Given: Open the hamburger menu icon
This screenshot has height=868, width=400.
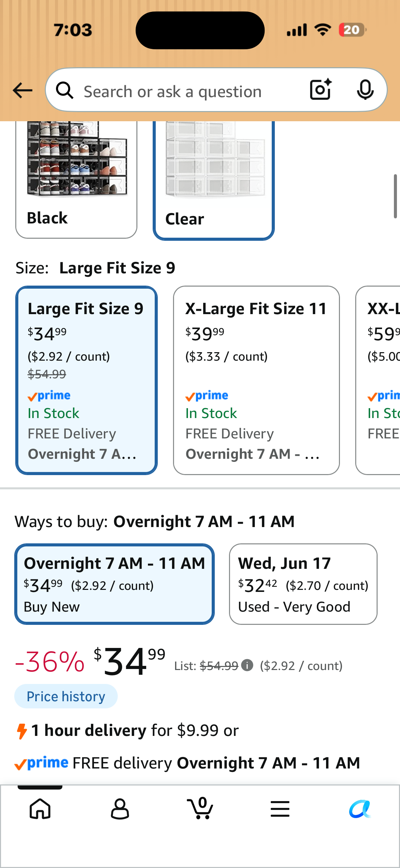Looking at the screenshot, I should pos(280,809).
